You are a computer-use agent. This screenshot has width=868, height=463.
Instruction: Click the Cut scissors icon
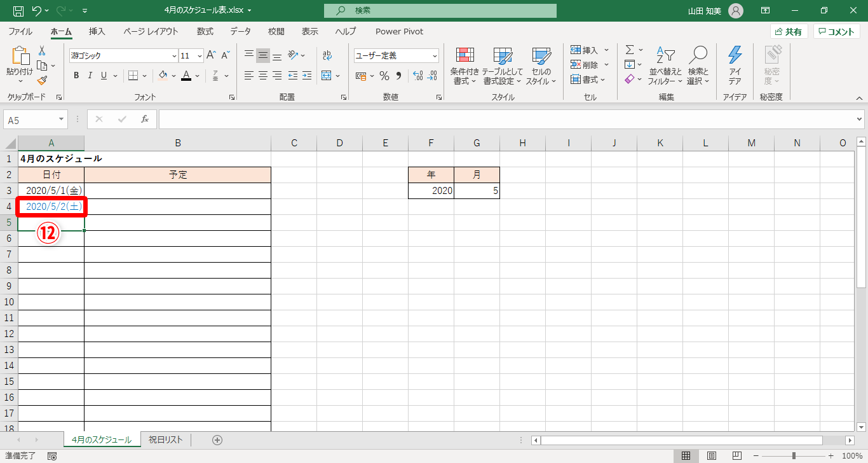click(42, 51)
